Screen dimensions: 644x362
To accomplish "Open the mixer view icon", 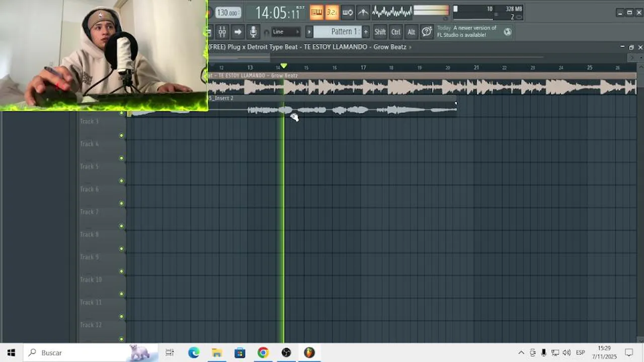I will (222, 32).
